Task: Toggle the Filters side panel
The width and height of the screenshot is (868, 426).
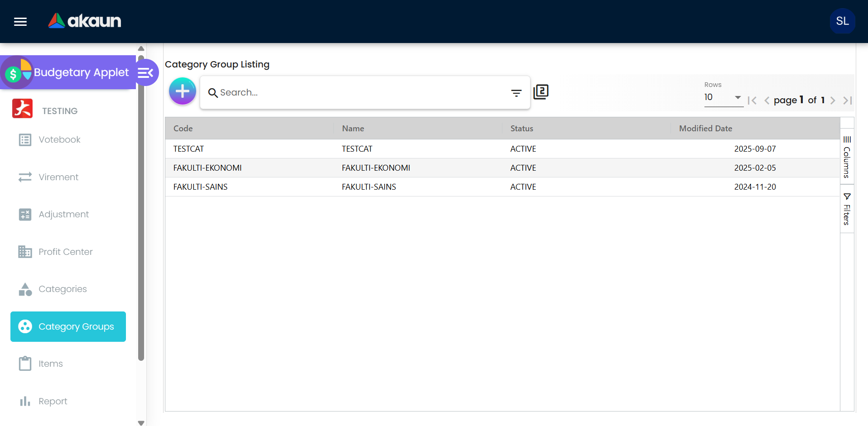Action: [x=847, y=209]
